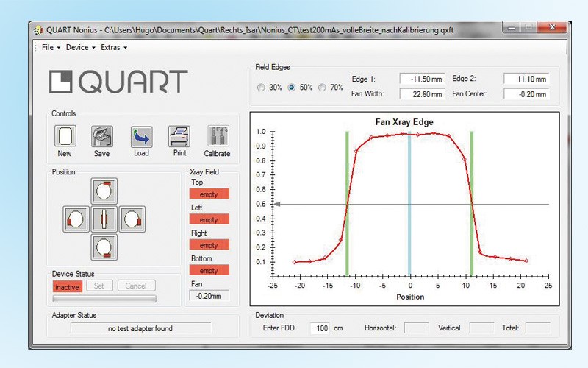Screen dimensions: 588x368
Task: Select the top position icon
Action: click(104, 191)
